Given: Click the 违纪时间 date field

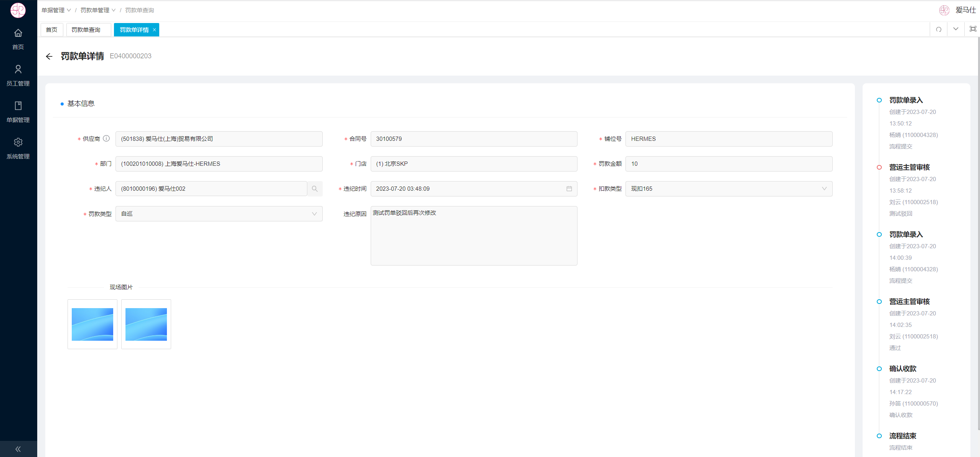Looking at the screenshot, I should 474,189.
